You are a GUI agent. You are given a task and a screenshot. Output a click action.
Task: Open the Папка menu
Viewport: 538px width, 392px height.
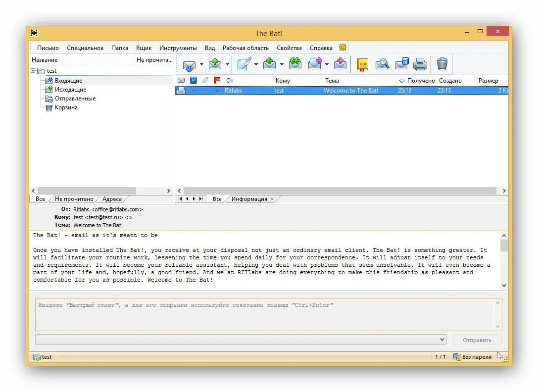pyautogui.click(x=120, y=48)
